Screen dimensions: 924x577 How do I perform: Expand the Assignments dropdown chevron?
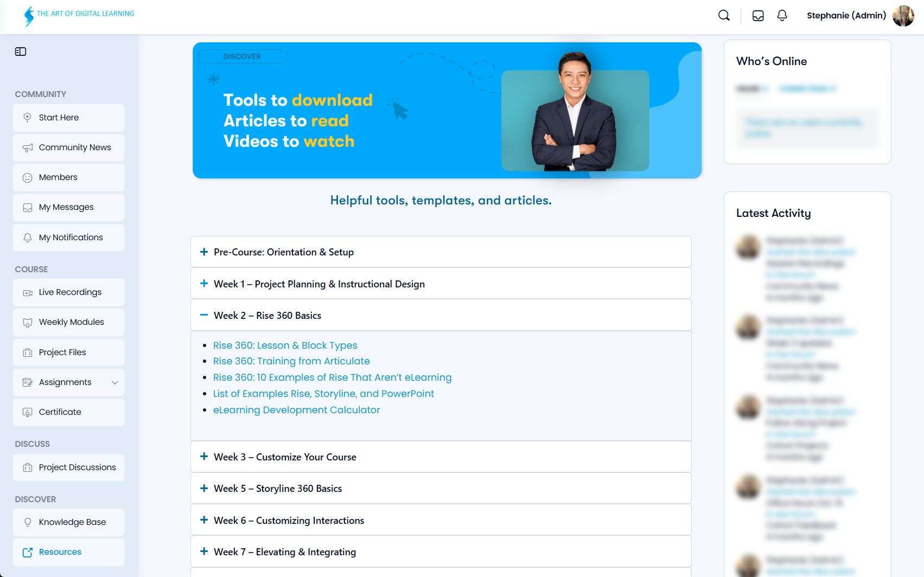114,382
